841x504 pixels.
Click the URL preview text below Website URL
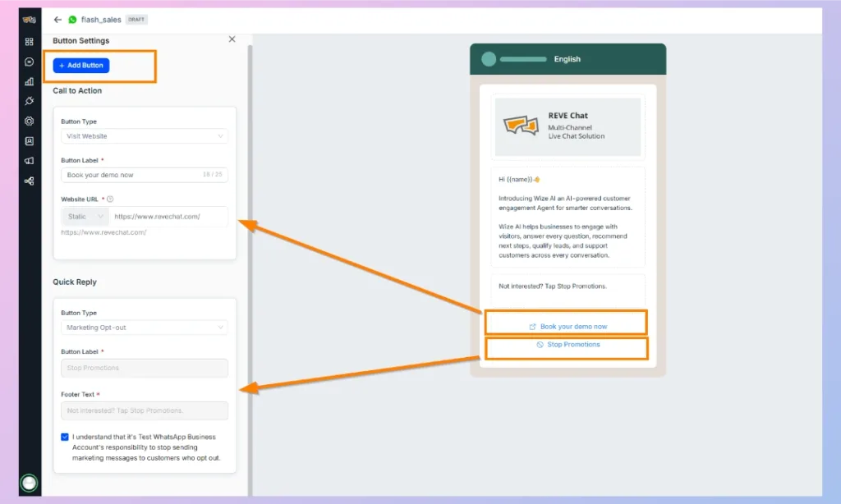coord(103,232)
